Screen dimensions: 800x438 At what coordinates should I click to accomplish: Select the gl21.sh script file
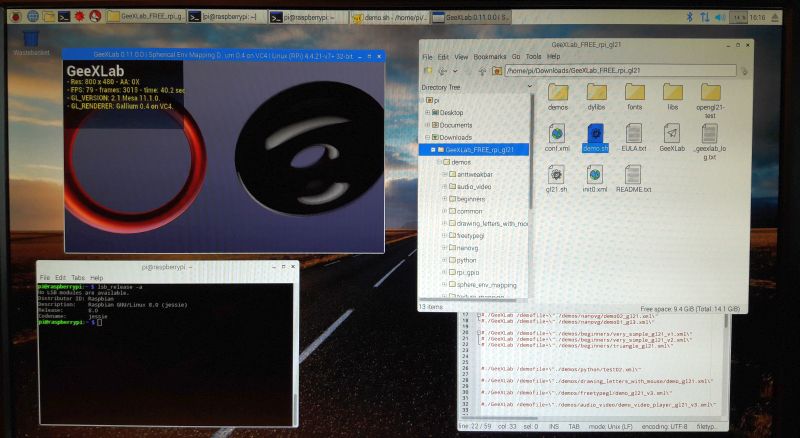click(x=556, y=179)
